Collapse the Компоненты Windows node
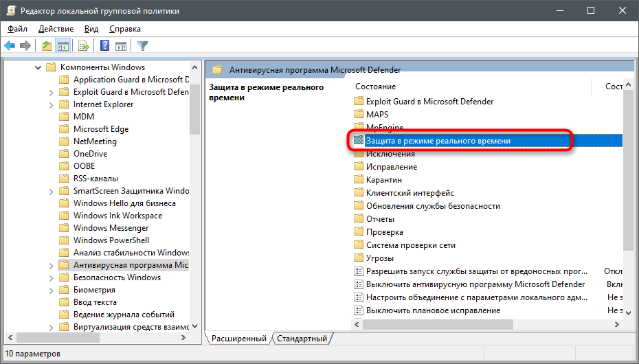639x364 pixels. tap(38, 67)
